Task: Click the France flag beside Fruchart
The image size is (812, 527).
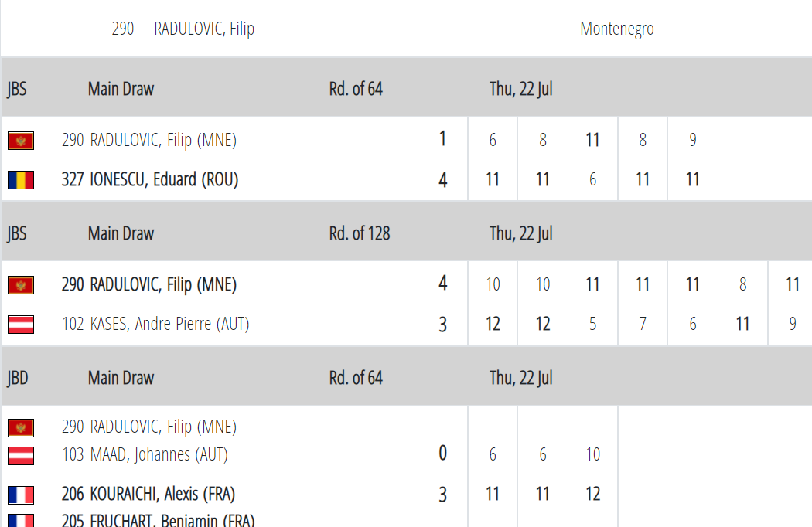Action: coord(21,520)
